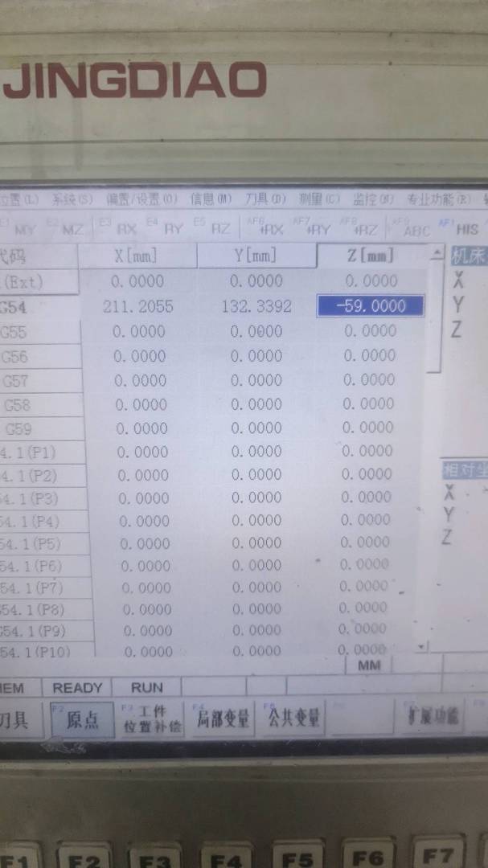Click the X[mm] column header
488x868 pixels.
click(x=137, y=256)
